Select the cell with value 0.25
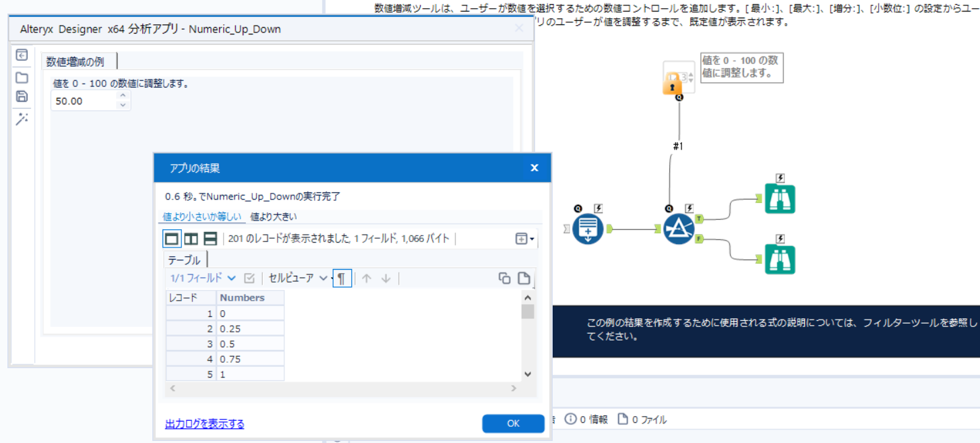The image size is (980, 443). (x=250, y=328)
